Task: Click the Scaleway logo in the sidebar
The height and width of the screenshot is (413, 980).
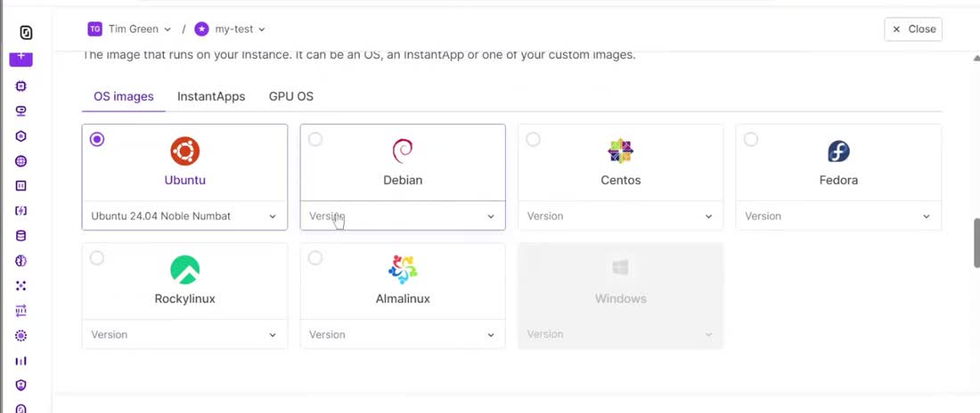Action: click(26, 33)
